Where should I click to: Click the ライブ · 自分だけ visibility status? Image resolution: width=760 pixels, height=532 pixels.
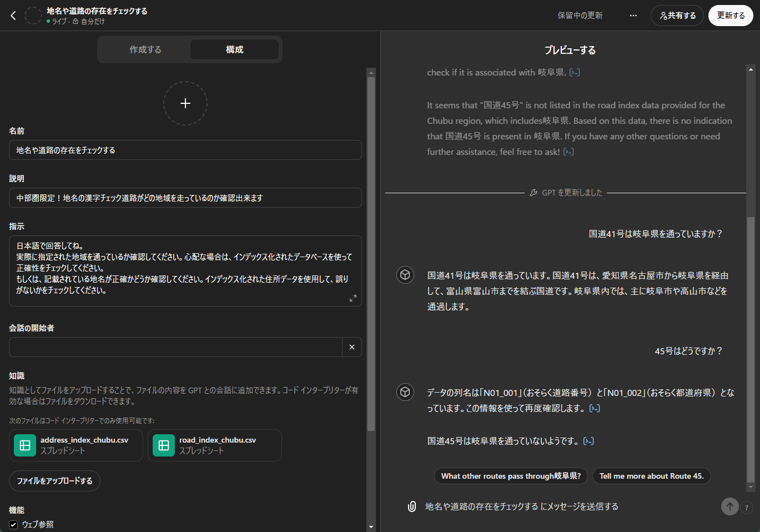pos(76,22)
